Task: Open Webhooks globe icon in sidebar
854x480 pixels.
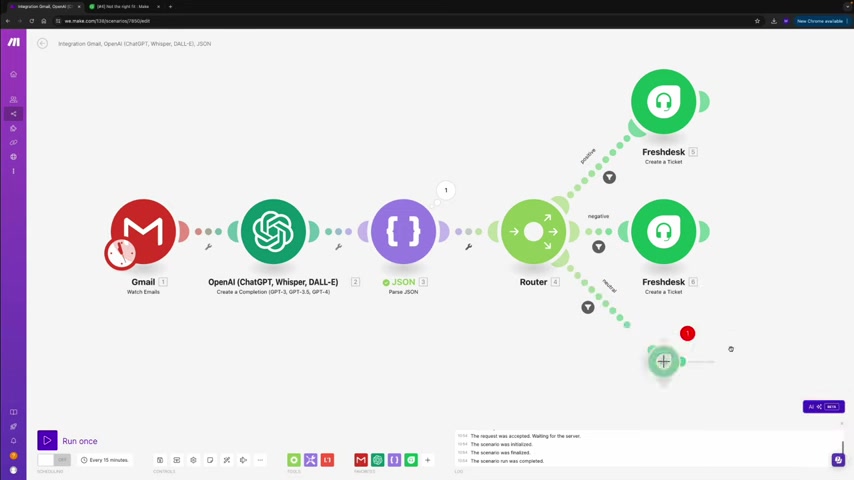Action: click(x=14, y=157)
